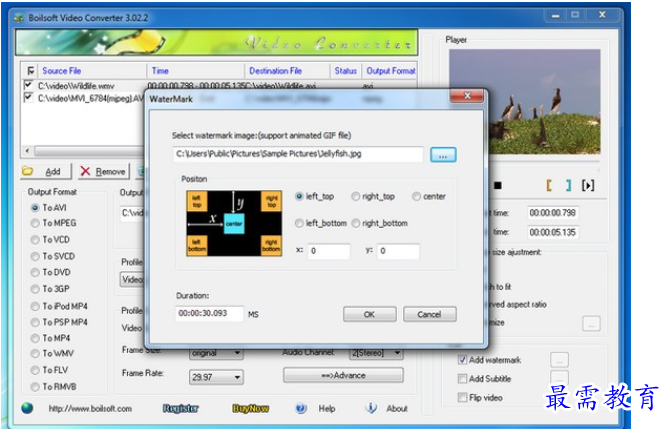Toggle the select-all checkbox in list header
This screenshot has height=429, width=667.
click(x=30, y=71)
